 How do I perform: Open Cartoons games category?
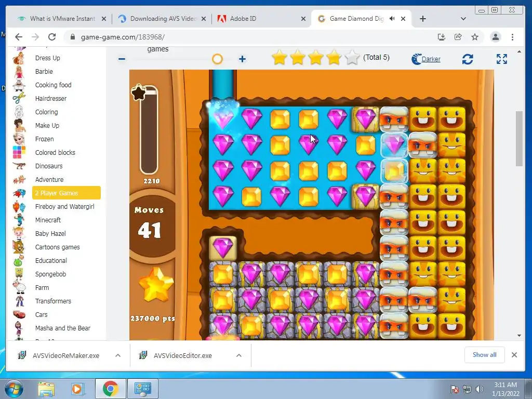coord(57,247)
